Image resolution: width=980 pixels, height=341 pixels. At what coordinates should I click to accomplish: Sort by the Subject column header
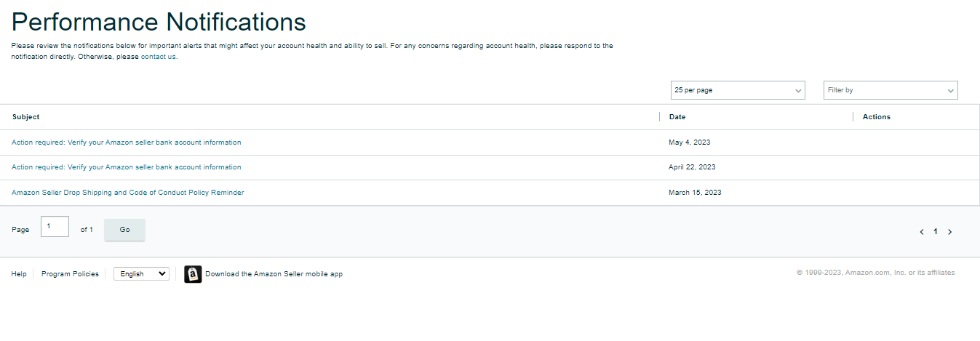pos(26,116)
